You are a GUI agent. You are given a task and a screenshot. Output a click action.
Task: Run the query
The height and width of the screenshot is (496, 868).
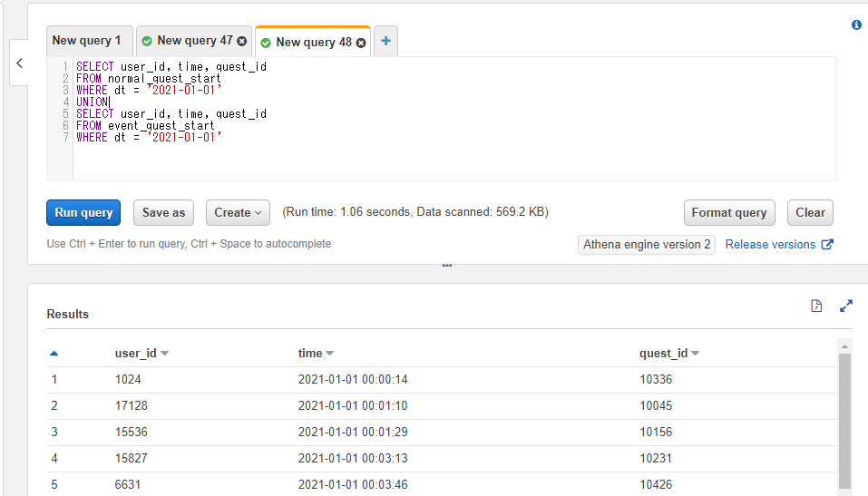tap(83, 212)
